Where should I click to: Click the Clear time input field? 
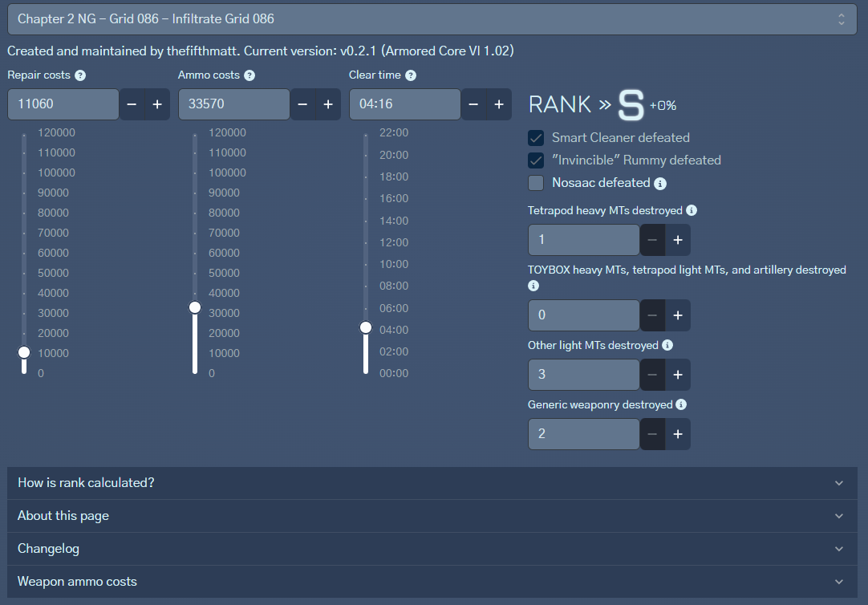(404, 104)
